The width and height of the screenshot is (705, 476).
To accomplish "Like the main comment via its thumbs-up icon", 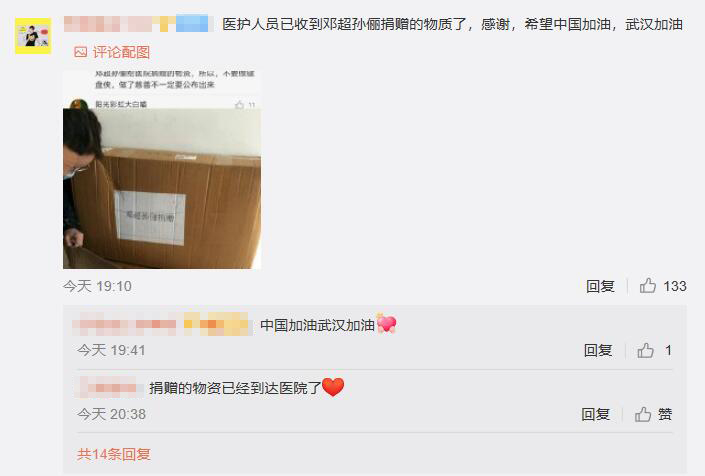I will [x=647, y=285].
